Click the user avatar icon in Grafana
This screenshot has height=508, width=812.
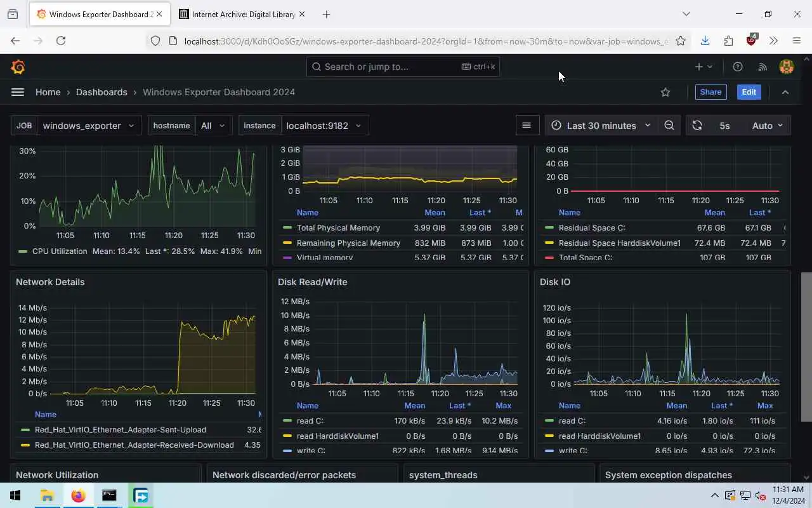click(x=787, y=67)
